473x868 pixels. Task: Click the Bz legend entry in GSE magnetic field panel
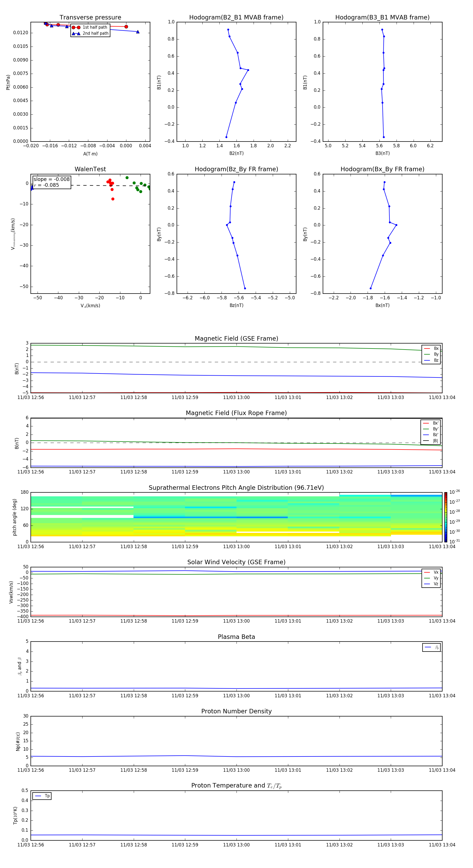431,360
